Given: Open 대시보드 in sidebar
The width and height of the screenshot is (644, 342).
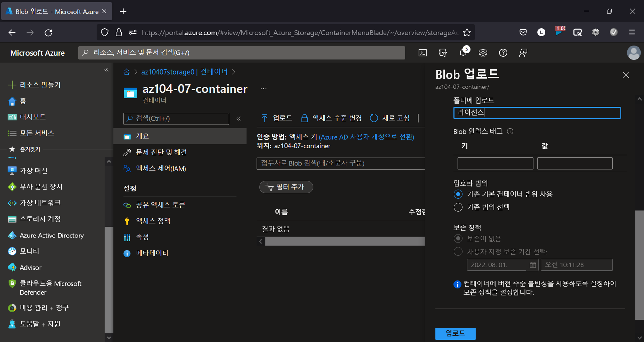Looking at the screenshot, I should 26,117.
